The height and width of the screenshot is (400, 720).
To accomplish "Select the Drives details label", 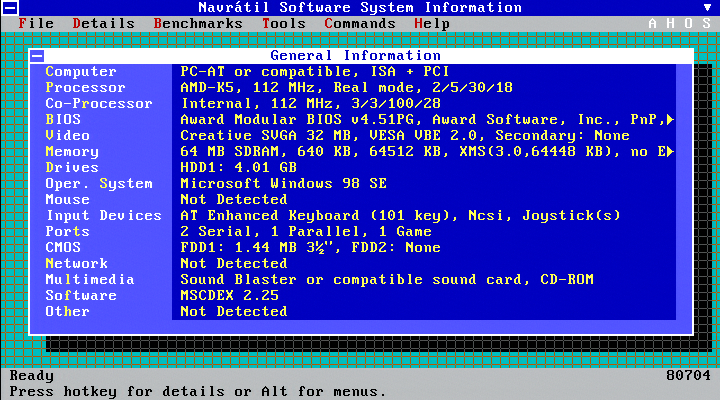I will pos(72,168).
